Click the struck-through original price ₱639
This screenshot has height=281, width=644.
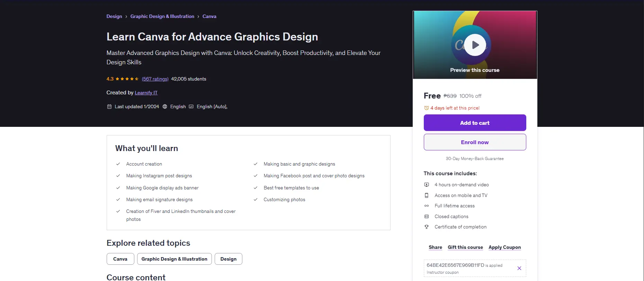pyautogui.click(x=450, y=96)
